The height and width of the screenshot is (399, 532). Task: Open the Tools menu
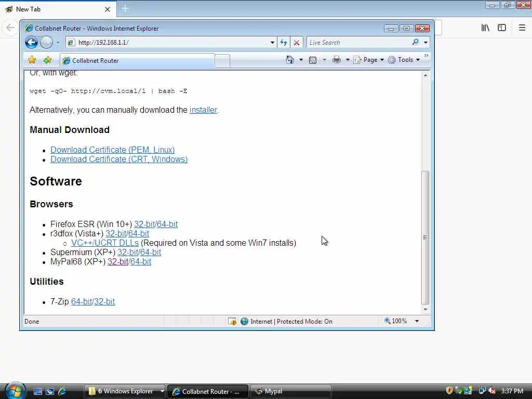404,60
